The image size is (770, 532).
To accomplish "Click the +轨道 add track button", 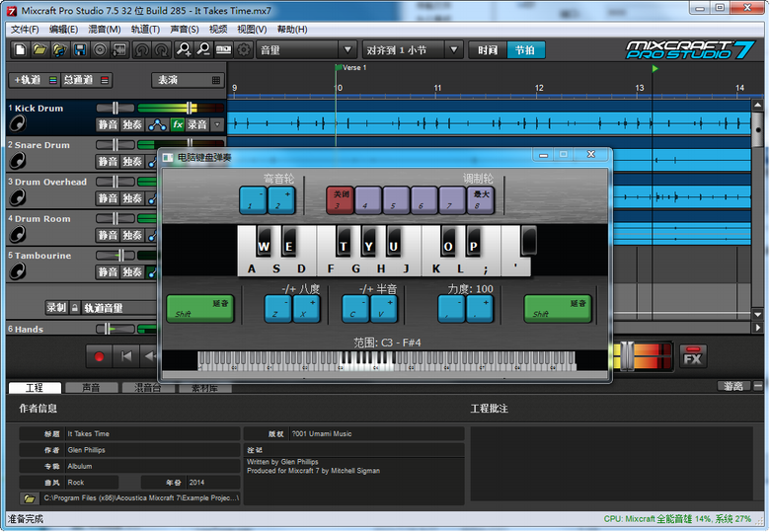I will click(x=28, y=80).
